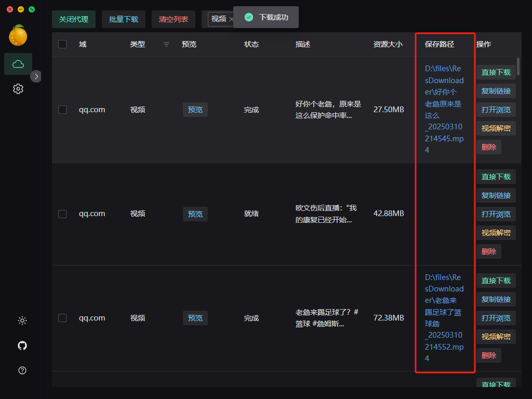This screenshot has width=532, height=399.
Task: Open the downloads cloud panel in sidebar
Action: 18,63
